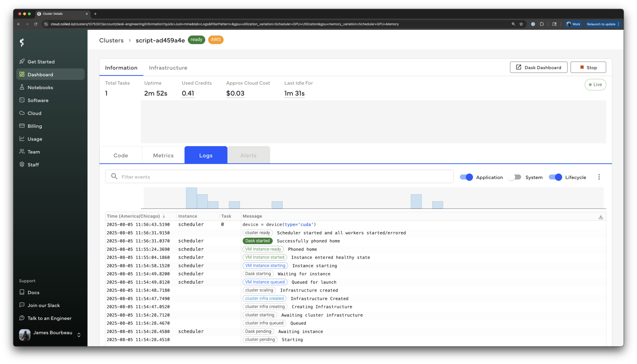Screen dimensions: 637x364
Task: Click the Docs book icon
Action: point(22,292)
